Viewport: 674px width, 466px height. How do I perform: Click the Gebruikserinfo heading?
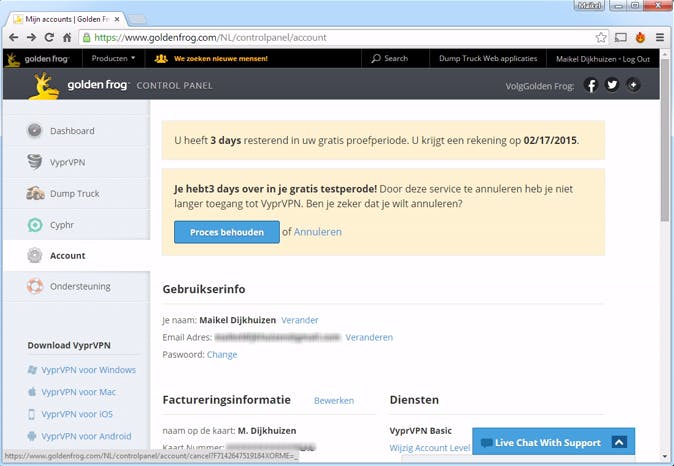click(204, 289)
